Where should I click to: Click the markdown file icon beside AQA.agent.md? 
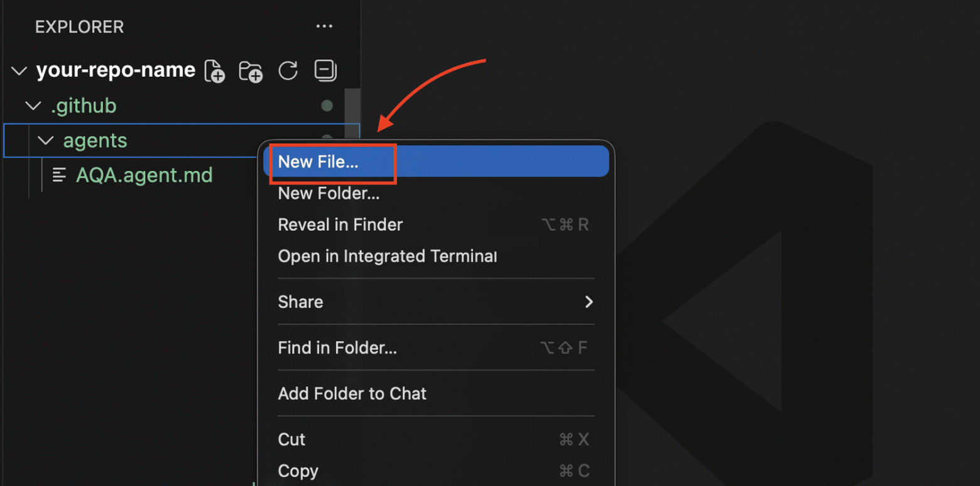(58, 175)
